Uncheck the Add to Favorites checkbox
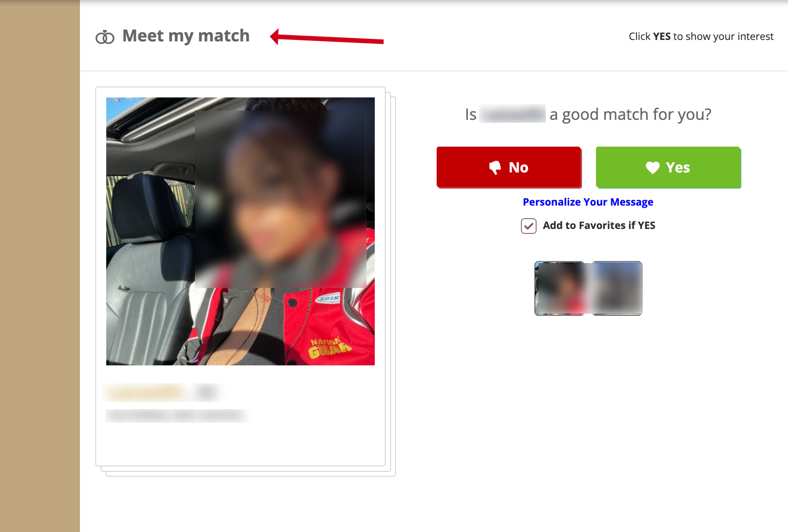This screenshot has width=788, height=532. pos(529,226)
